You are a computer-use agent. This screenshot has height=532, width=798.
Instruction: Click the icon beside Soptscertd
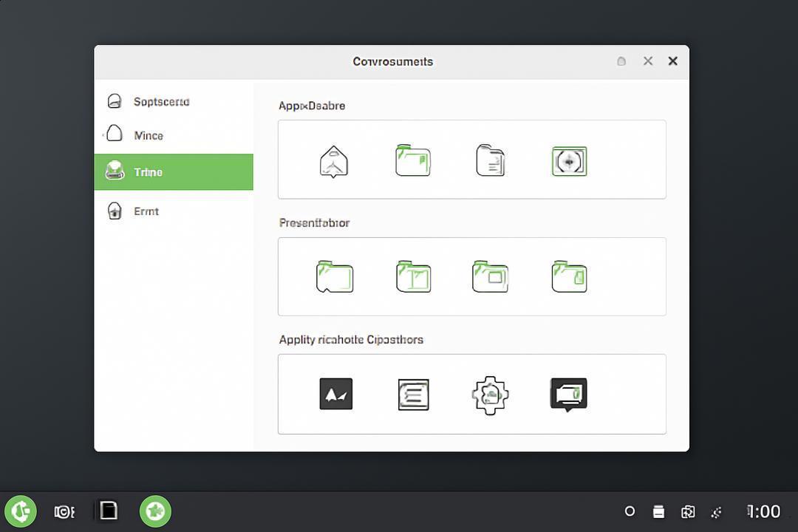(x=115, y=101)
